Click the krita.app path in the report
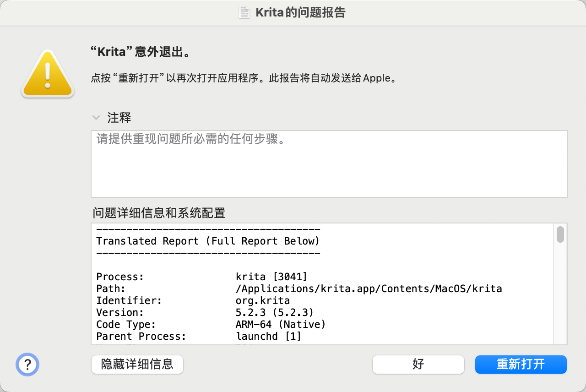 pyautogui.click(x=369, y=289)
